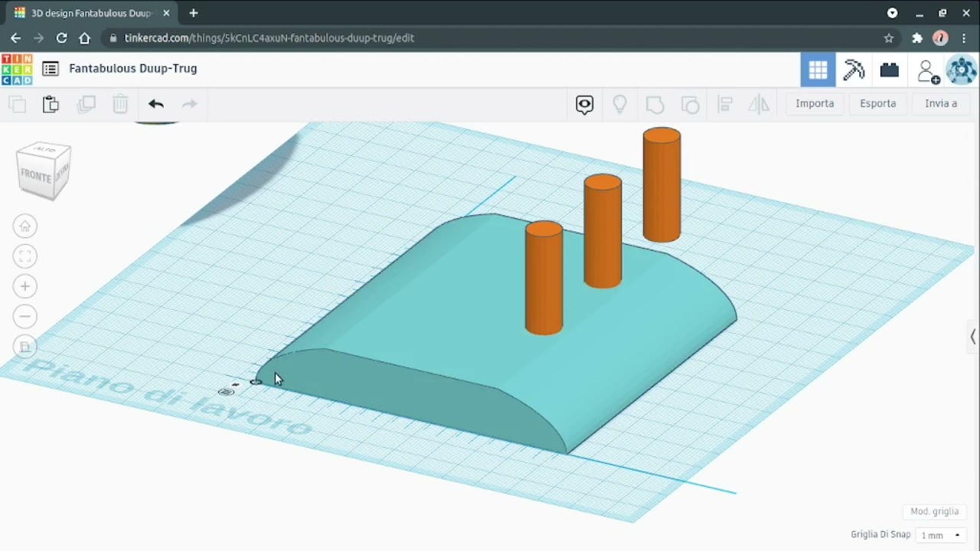Click the Show all lightbulb icon
This screenshot has height=551, width=980.
tap(619, 104)
